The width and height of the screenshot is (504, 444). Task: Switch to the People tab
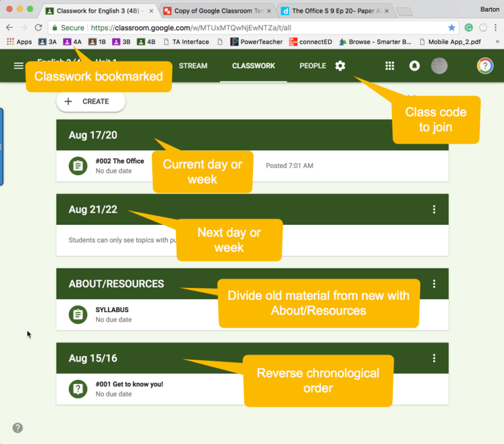coord(312,66)
